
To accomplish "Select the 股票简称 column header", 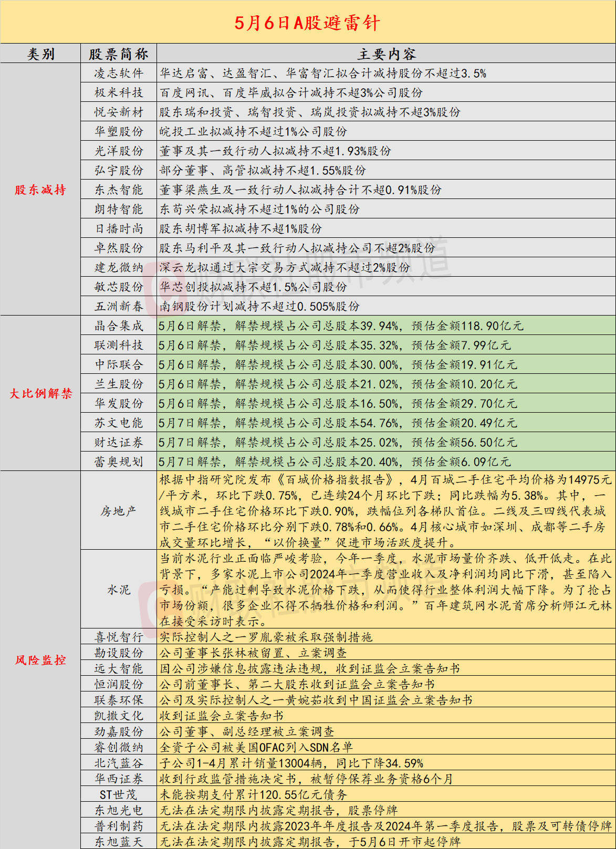I will 119,54.
